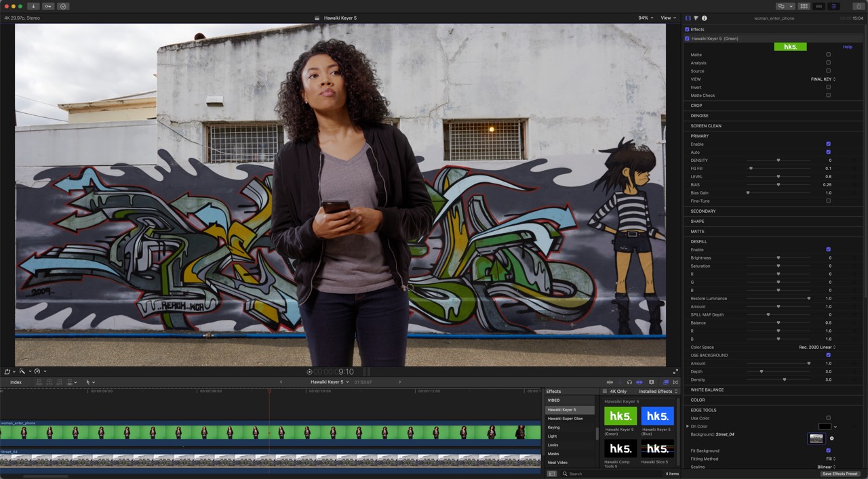Open the Hawaiki Keyer 5 timeline title dropdown
The image size is (868, 479).
pos(330,382)
